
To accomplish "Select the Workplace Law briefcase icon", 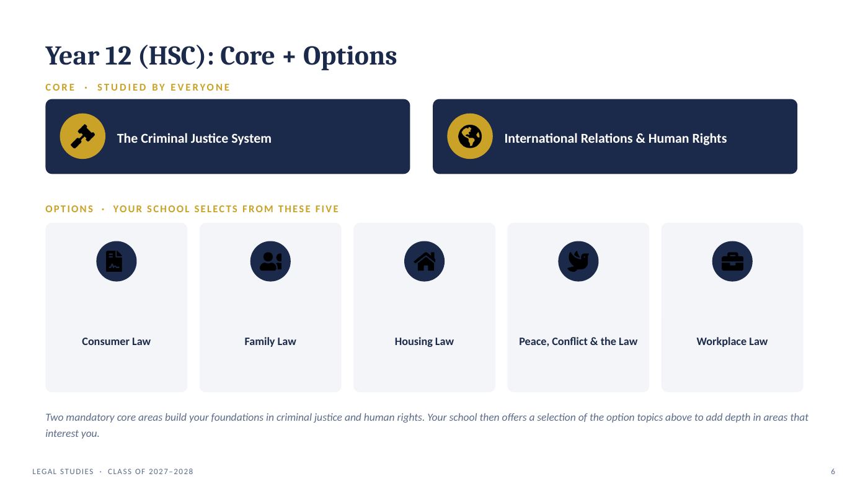I will pos(732,261).
